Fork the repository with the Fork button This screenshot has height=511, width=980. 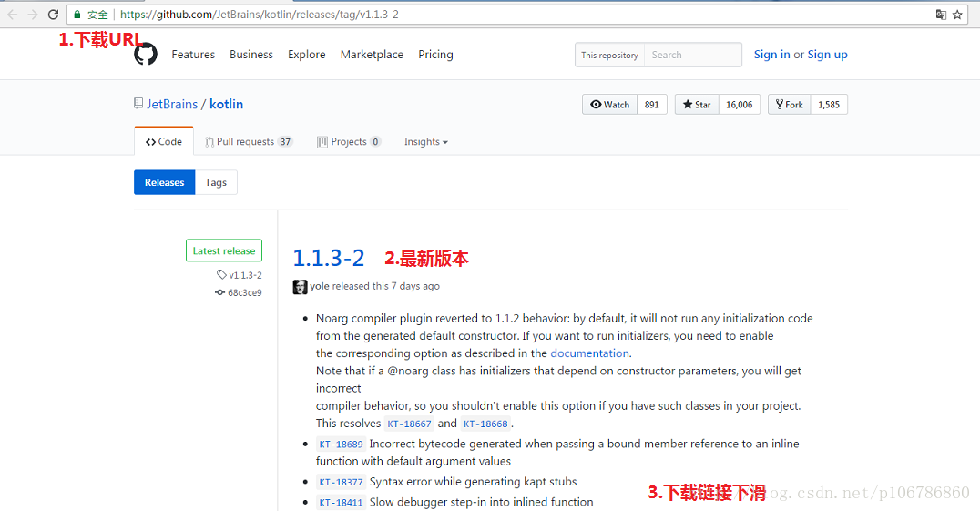(790, 105)
